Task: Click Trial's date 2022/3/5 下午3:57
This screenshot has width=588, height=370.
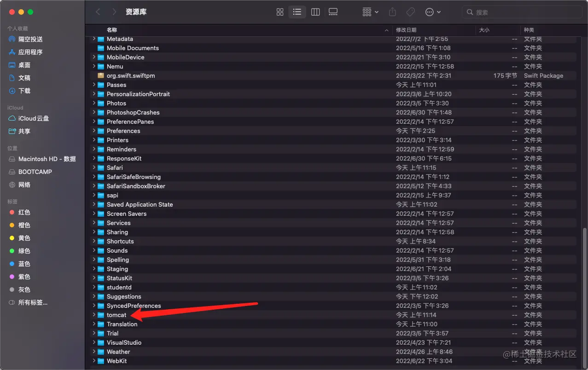Action: pyautogui.click(x=422, y=333)
